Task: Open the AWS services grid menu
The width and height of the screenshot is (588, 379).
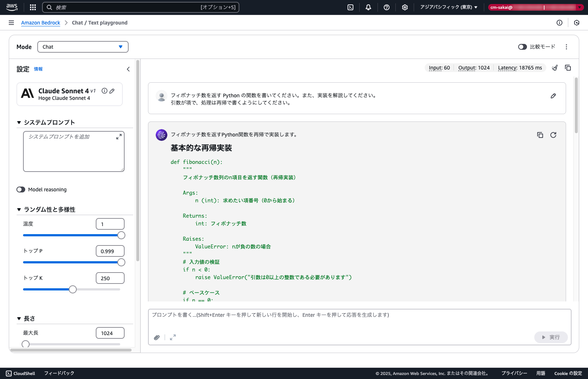Action: click(x=33, y=7)
